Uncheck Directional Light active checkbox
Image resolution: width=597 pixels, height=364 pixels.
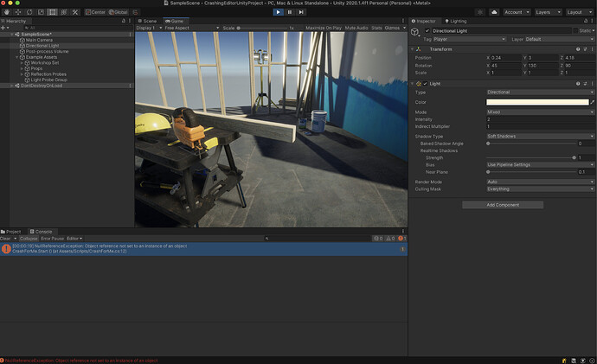(427, 31)
